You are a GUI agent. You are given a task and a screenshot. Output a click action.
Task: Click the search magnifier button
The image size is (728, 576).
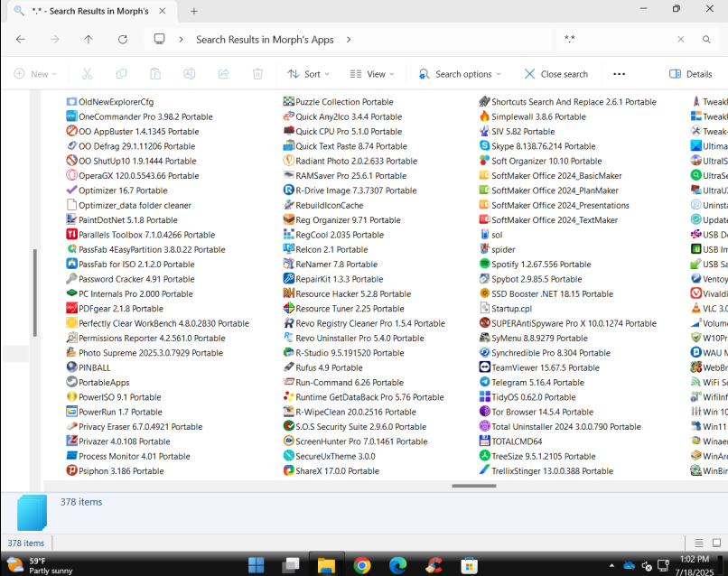(706, 40)
